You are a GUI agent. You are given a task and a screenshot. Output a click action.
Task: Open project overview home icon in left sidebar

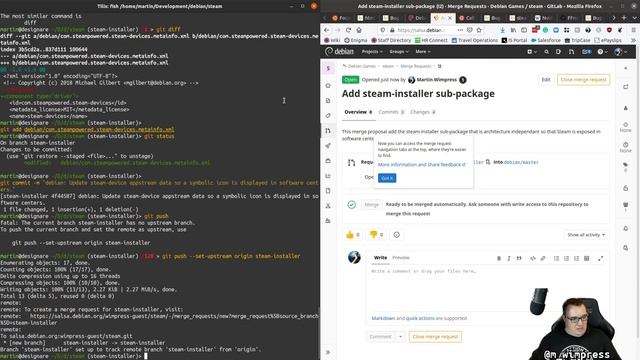coord(328,85)
